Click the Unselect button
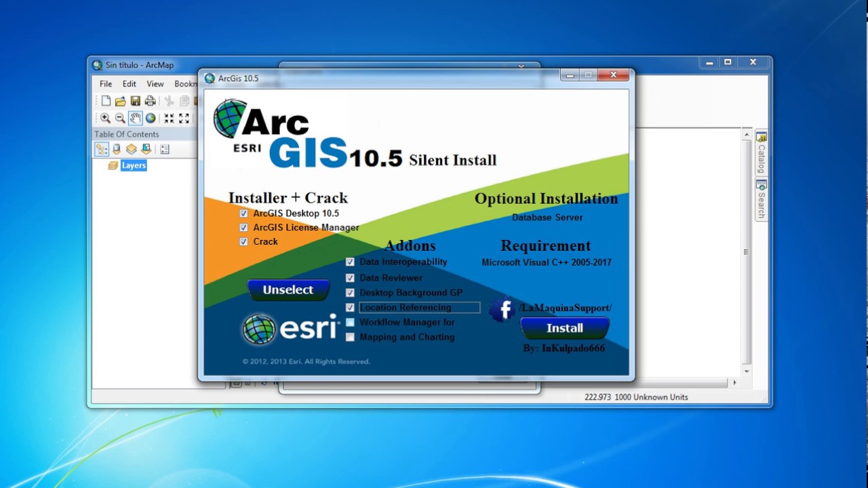Screen dimensions: 868x488 tap(288, 290)
